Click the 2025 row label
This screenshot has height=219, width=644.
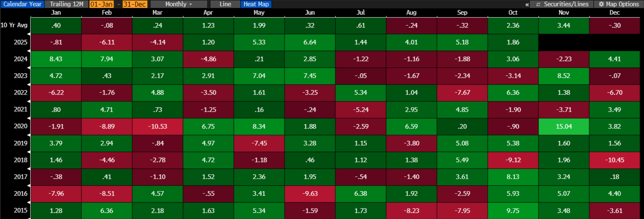pyautogui.click(x=20, y=42)
